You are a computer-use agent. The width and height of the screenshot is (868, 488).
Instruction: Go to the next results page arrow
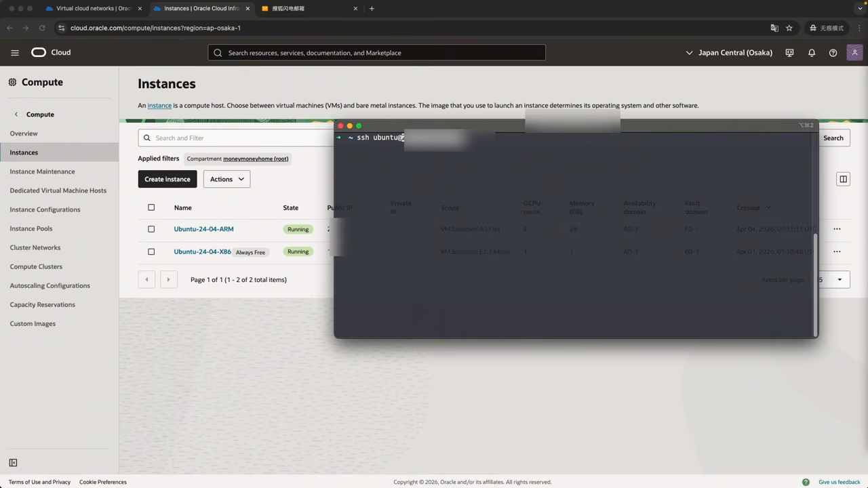[x=168, y=279]
